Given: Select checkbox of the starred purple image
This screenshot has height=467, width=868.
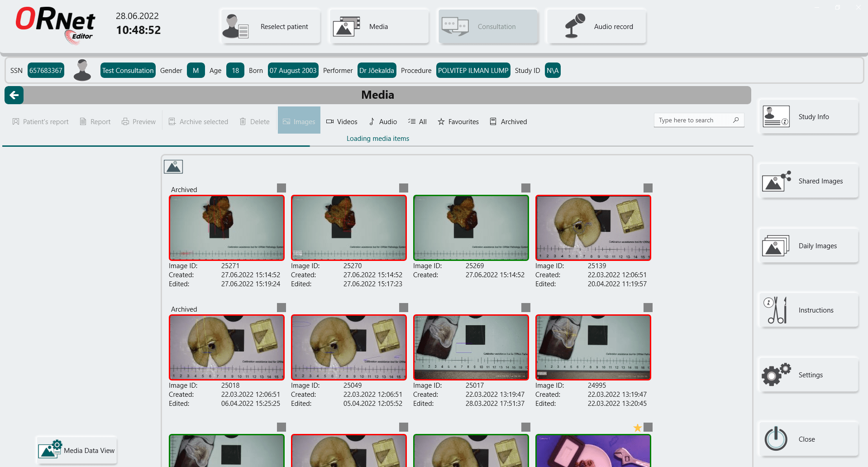Looking at the screenshot, I should pos(648,427).
